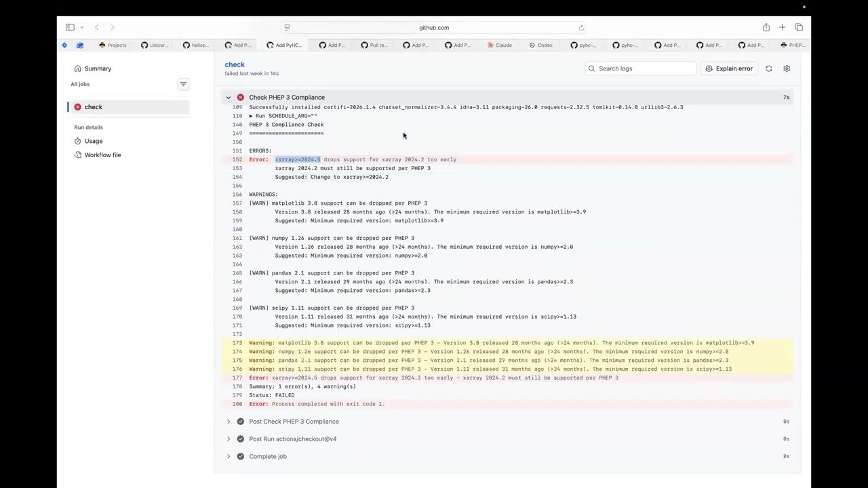This screenshot has height=488, width=868.
Task: Switch to the Projects tab
Action: point(113,45)
